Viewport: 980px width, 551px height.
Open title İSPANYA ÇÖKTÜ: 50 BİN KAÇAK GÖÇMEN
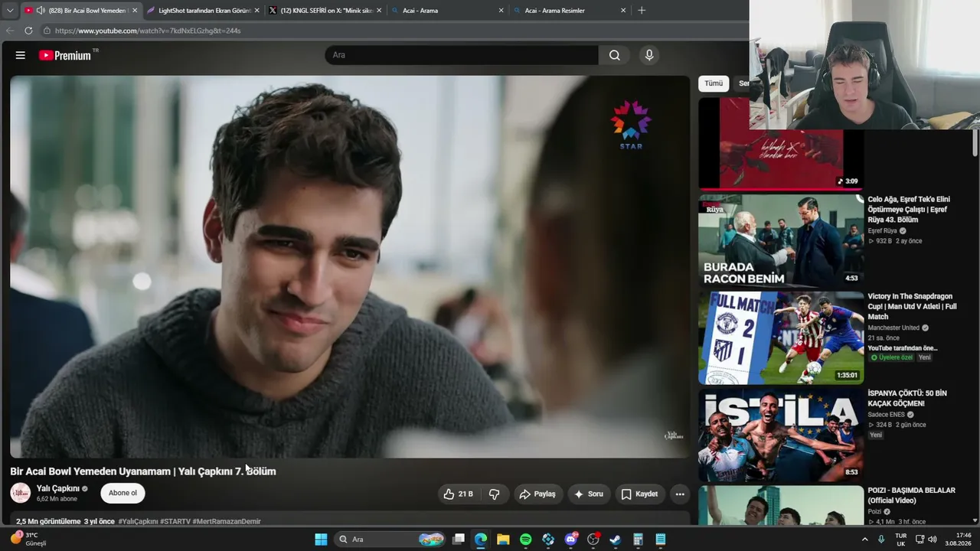[907, 398]
